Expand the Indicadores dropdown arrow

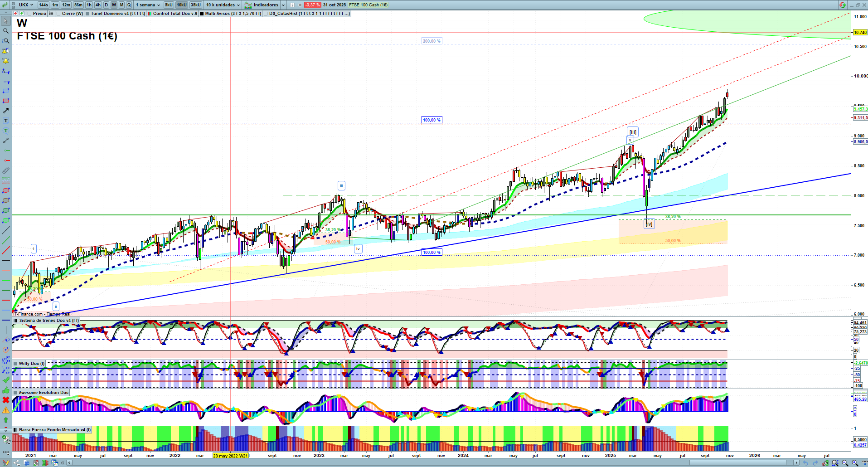coord(283,5)
